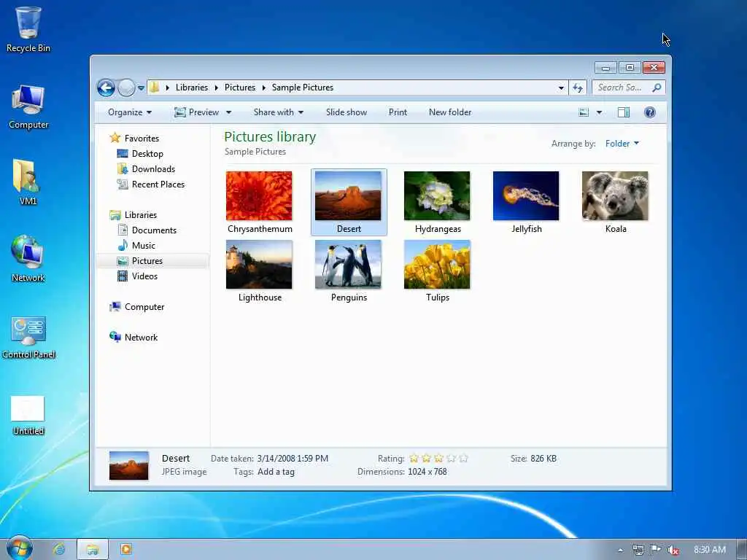The width and height of the screenshot is (747, 560).
Task: Open the Organize menu
Action: point(130,112)
